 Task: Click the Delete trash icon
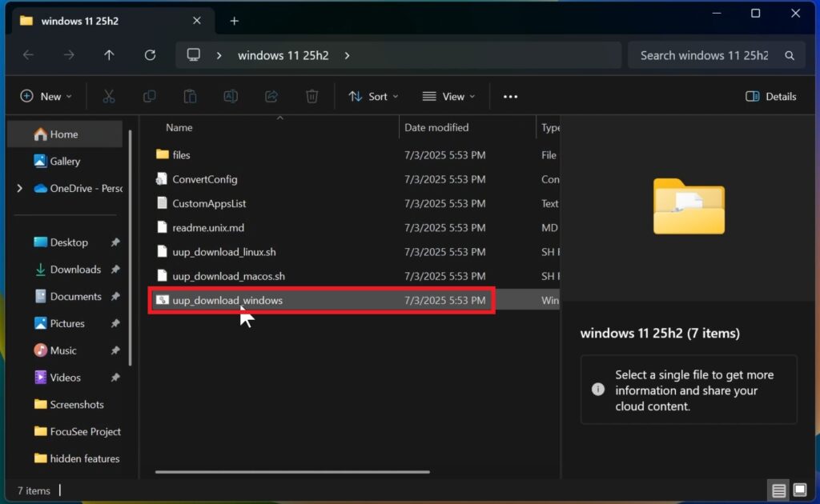click(x=312, y=96)
